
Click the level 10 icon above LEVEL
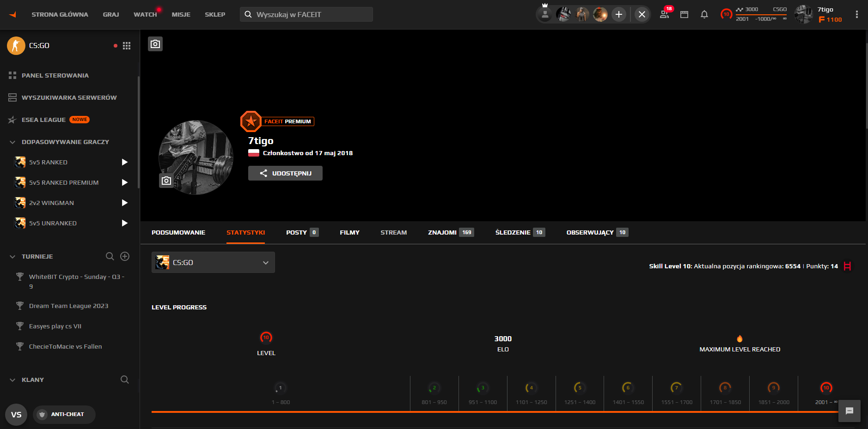click(266, 338)
